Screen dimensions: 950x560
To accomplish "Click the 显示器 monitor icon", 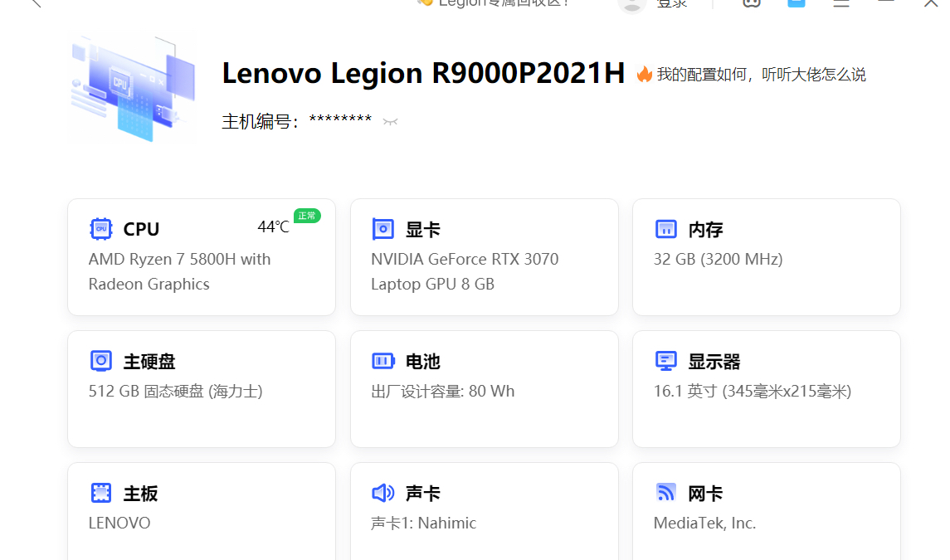I will 666,361.
